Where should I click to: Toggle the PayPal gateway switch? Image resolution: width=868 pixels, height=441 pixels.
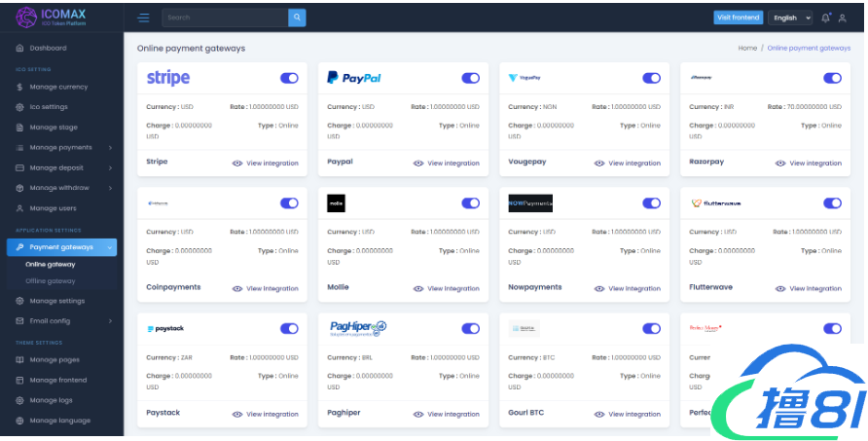pyautogui.click(x=471, y=78)
